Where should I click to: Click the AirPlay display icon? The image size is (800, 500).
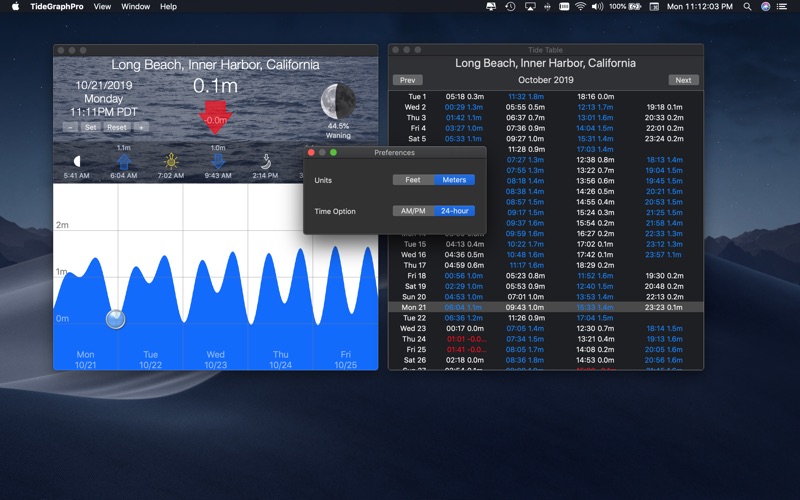point(530,7)
